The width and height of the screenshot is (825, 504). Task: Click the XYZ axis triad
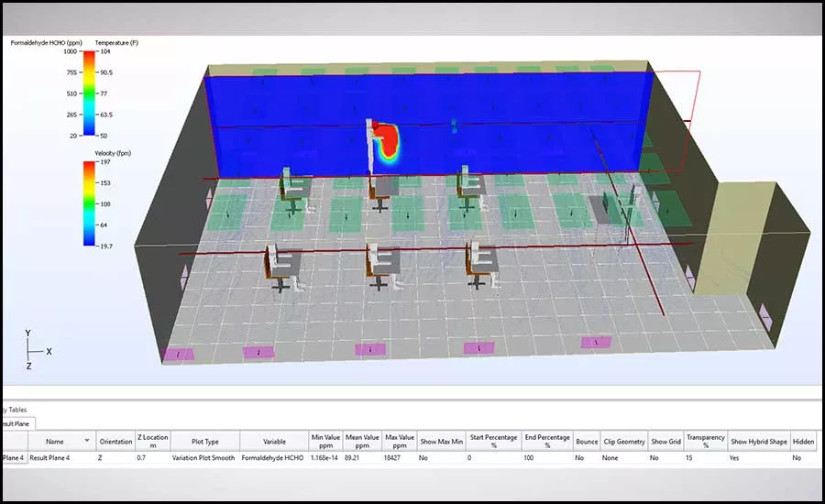tap(38, 350)
